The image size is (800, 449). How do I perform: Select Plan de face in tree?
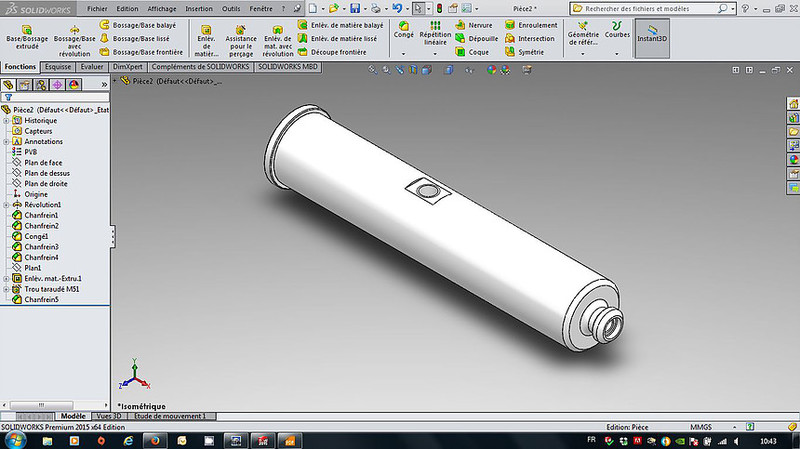43,162
